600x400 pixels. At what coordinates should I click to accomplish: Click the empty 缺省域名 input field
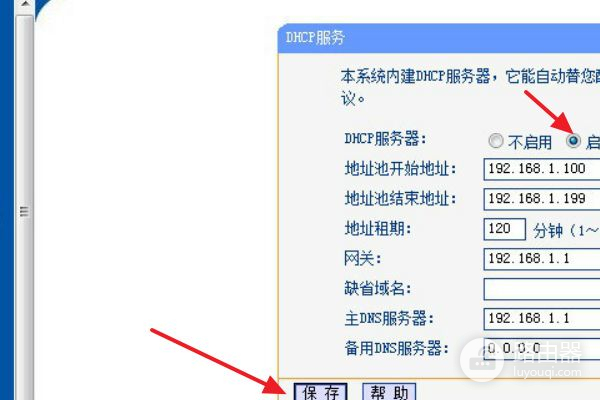point(542,289)
